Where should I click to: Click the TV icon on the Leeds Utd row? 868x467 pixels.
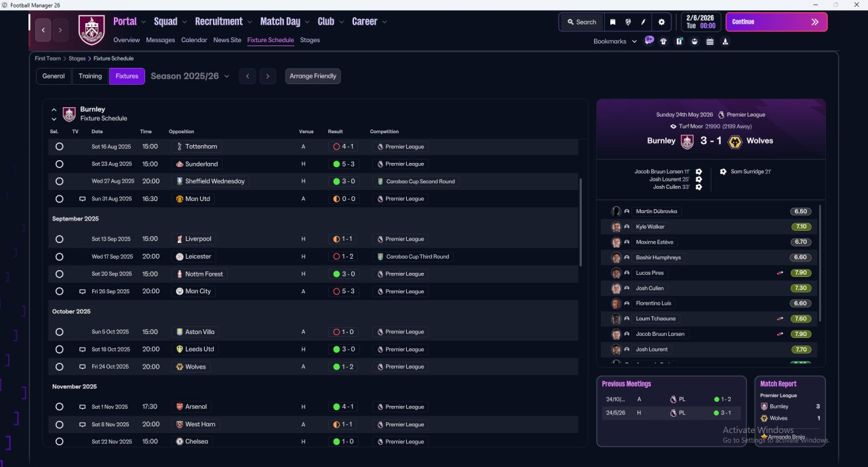pos(82,350)
